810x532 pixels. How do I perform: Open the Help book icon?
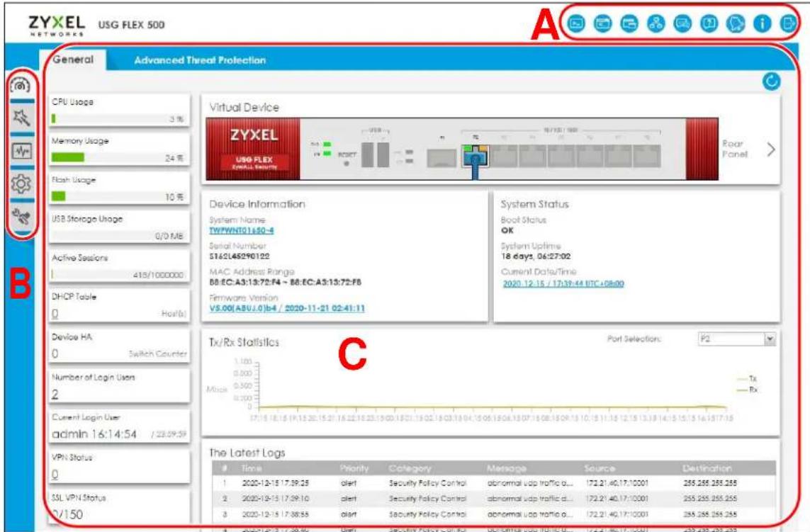[709, 23]
